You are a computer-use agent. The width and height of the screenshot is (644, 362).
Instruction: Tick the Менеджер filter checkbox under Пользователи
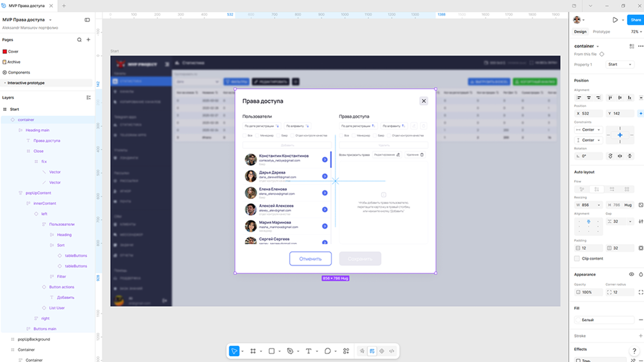pyautogui.click(x=258, y=136)
